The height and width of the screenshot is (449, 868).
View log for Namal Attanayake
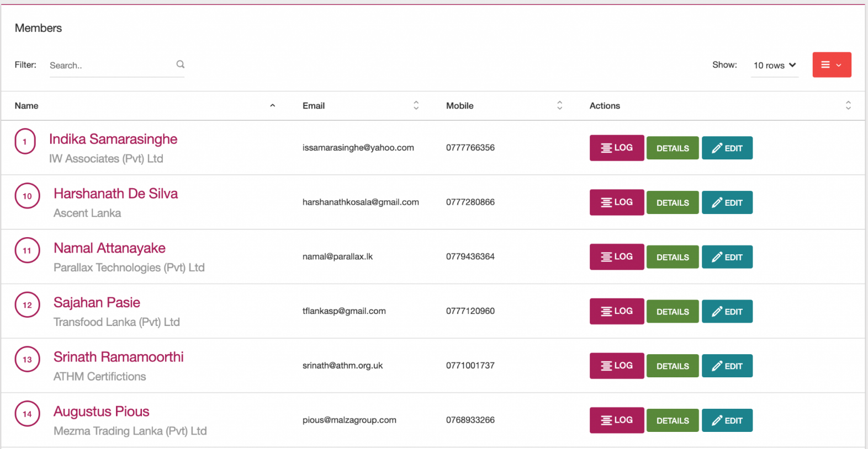tap(617, 257)
